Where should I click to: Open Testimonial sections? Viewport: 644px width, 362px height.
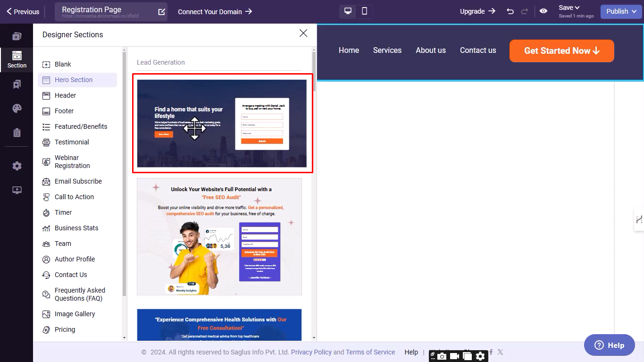pos(77,142)
